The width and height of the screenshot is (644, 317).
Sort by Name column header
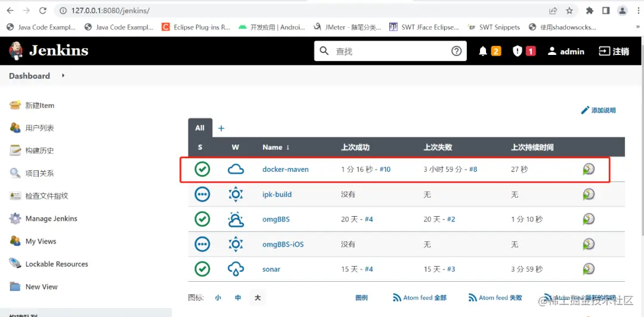point(276,147)
